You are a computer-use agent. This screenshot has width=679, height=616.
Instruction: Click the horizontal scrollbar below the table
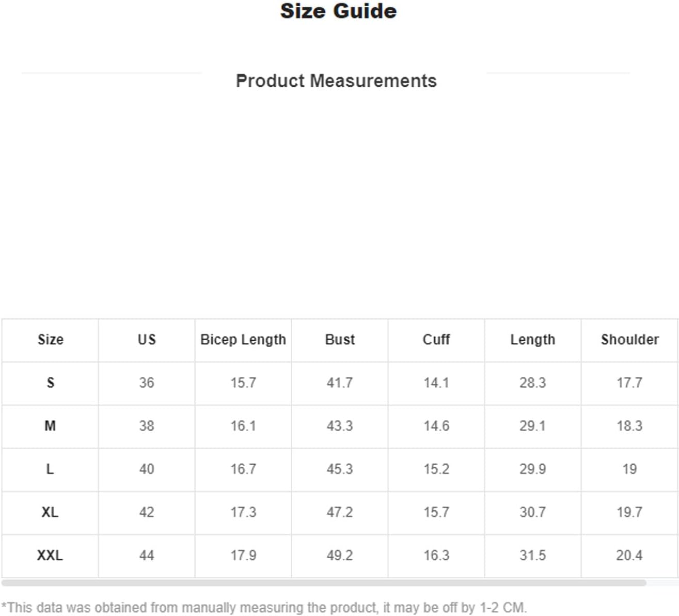point(324,583)
